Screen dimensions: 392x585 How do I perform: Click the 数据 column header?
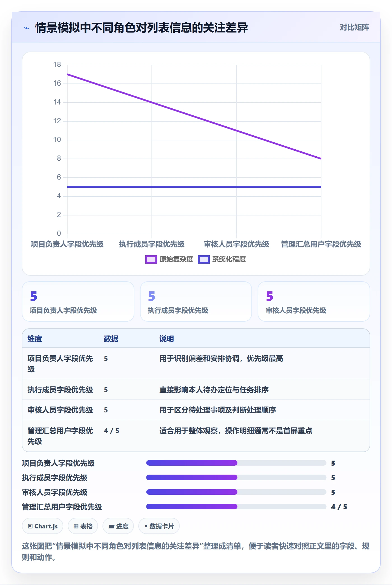(x=111, y=339)
